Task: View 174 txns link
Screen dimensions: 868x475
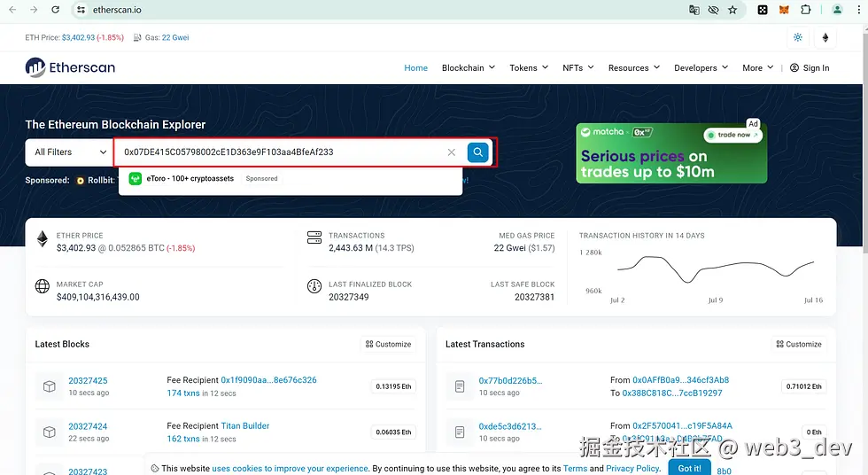Action: [183, 393]
